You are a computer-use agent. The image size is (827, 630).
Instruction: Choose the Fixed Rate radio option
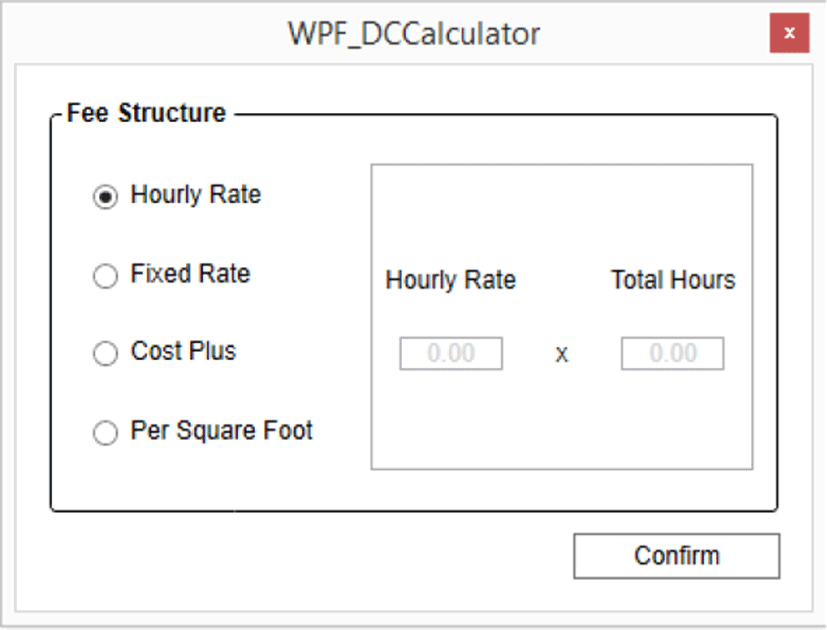pos(105,276)
